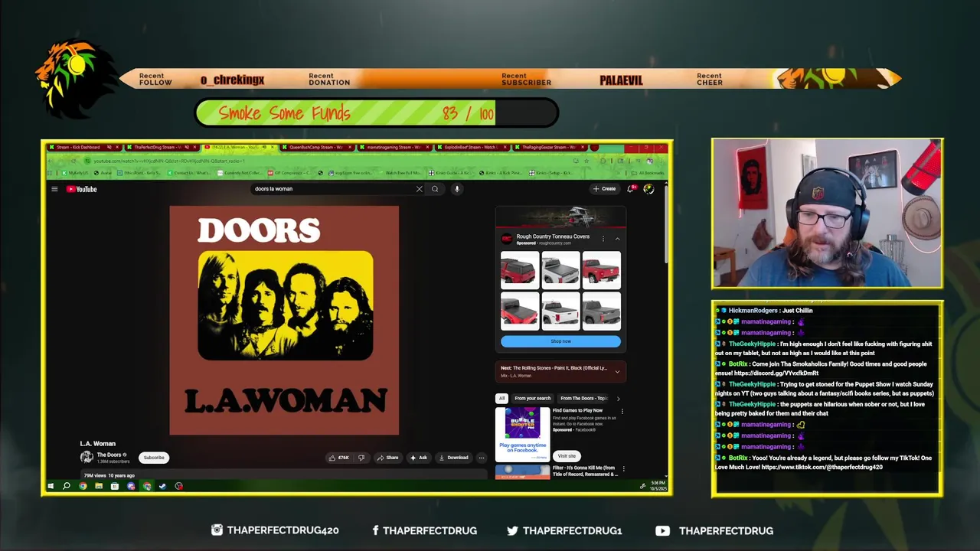Select the From The Doors chip
Image resolution: width=980 pixels, height=551 pixels.
(x=583, y=398)
